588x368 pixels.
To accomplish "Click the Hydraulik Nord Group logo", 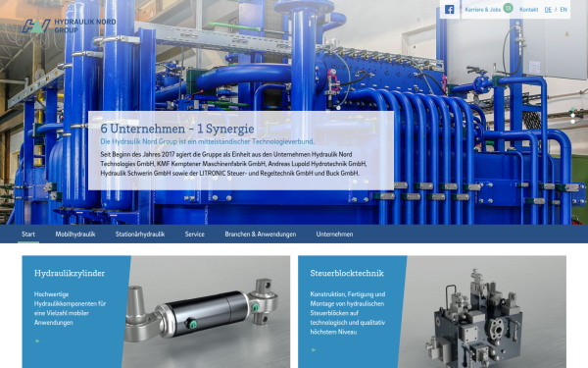I will click(x=69, y=26).
